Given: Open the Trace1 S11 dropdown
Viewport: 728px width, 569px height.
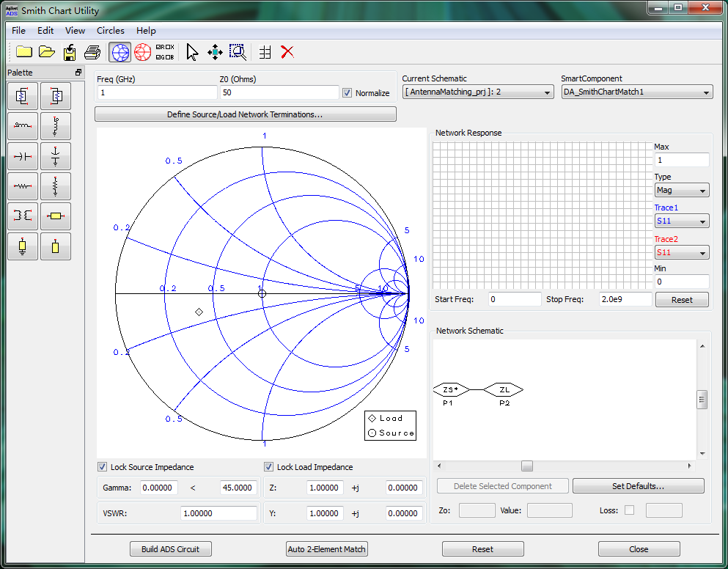Looking at the screenshot, I should 682,221.
